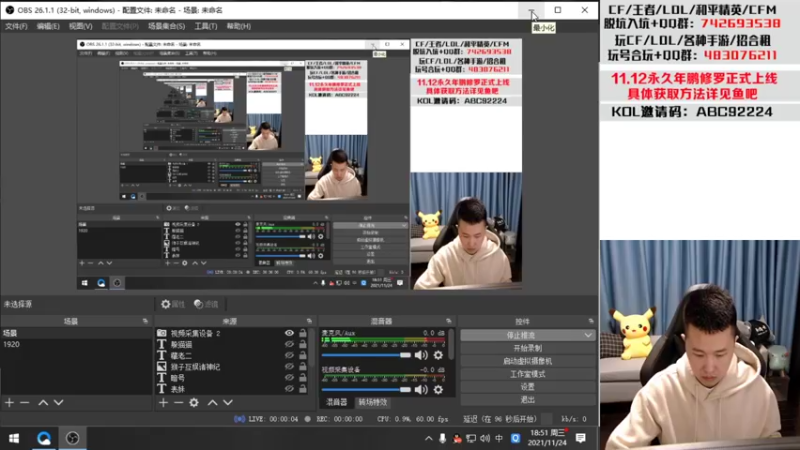Show the last text source with its eye
This screenshot has width=800, height=450.
tap(289, 389)
